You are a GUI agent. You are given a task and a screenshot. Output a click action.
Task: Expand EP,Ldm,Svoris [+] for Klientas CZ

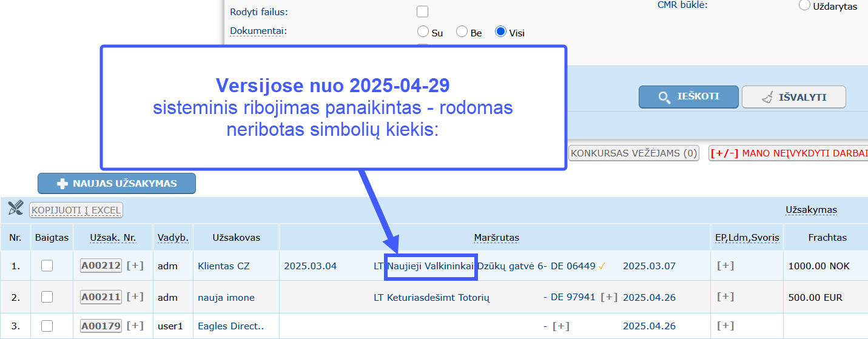(x=725, y=266)
